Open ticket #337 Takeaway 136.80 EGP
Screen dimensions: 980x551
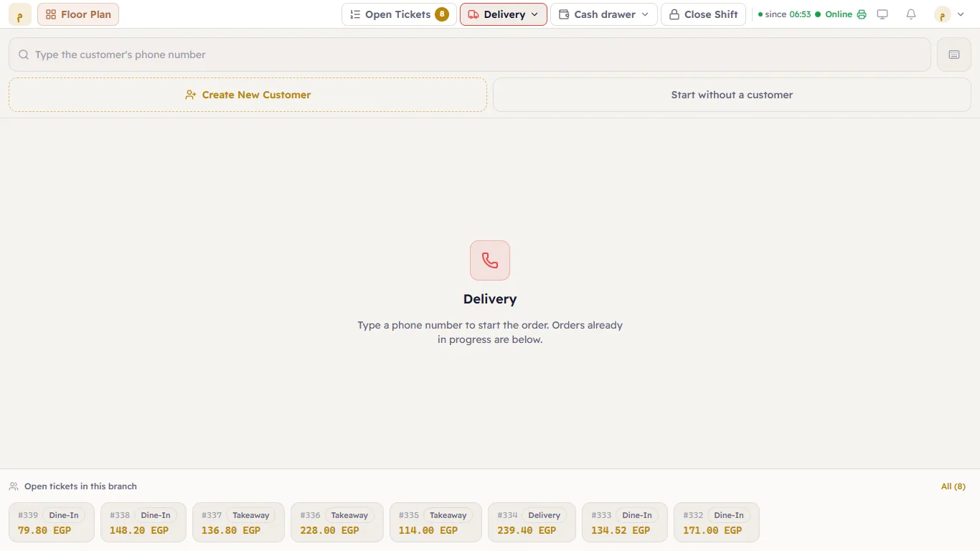tap(238, 522)
